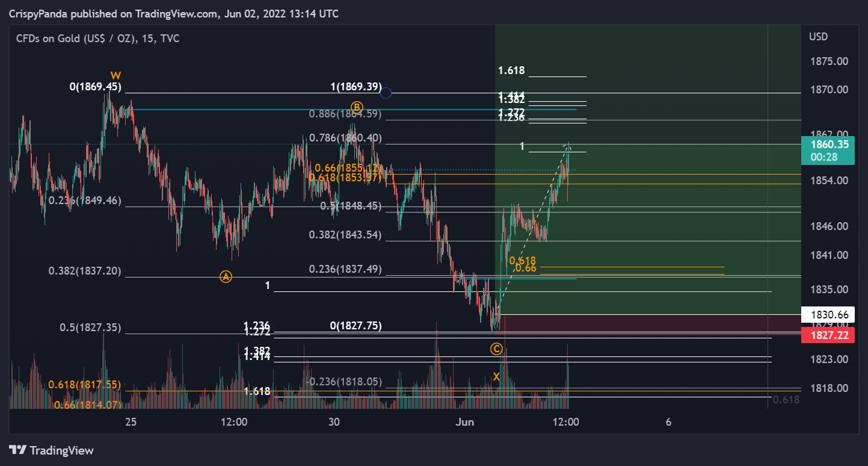Select the orange 0.618(1853.57) Fibonacci label

coord(345,177)
